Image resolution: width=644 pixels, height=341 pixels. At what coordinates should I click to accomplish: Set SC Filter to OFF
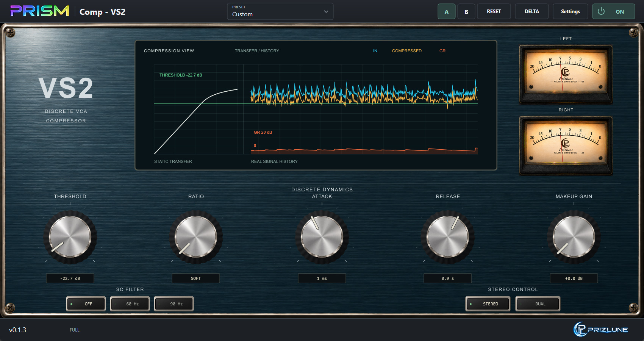pos(86,304)
